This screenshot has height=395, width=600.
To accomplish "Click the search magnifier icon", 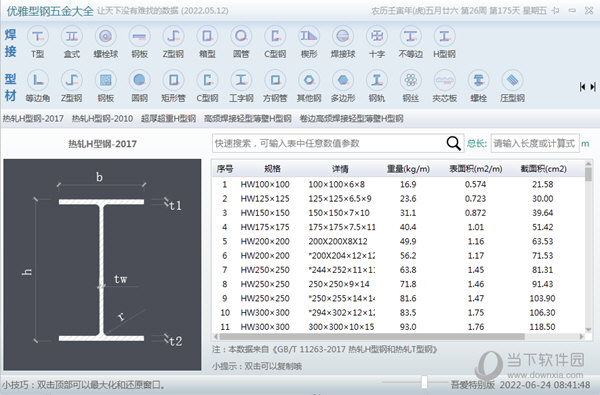I will tap(453, 143).
